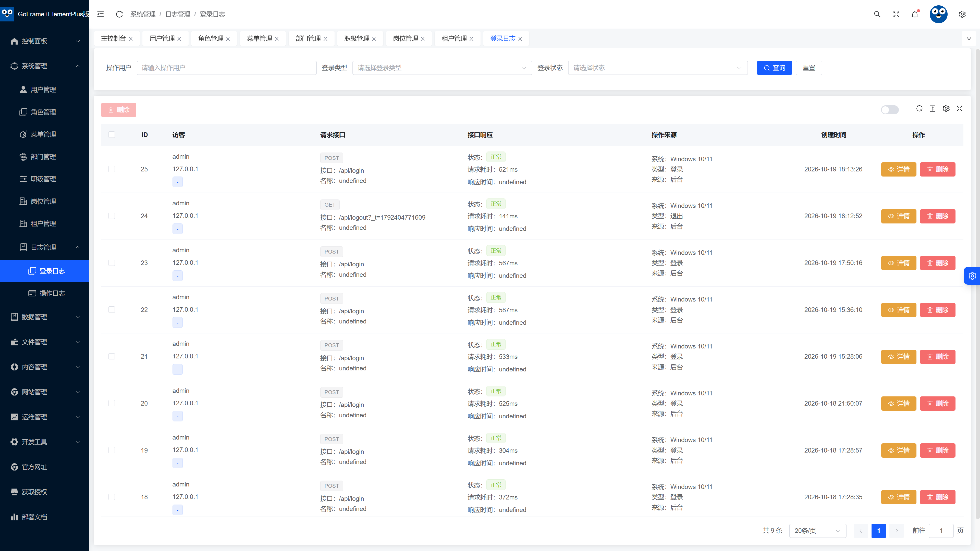Open table column settings gear icon

(946, 108)
